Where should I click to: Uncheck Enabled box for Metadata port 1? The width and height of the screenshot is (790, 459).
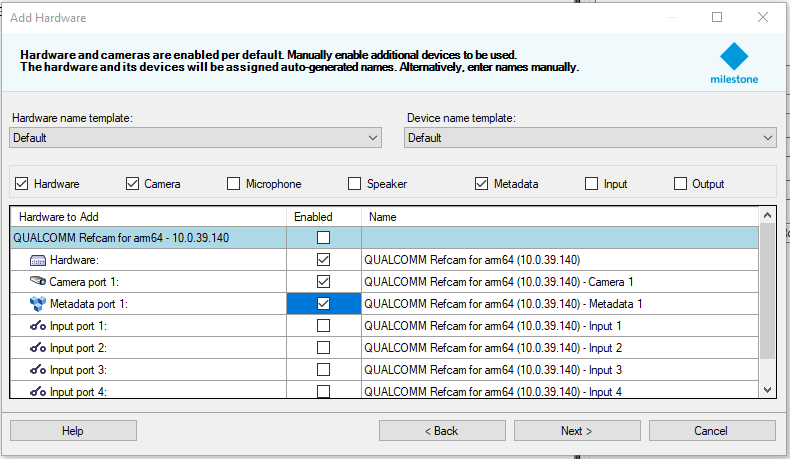[323, 303]
